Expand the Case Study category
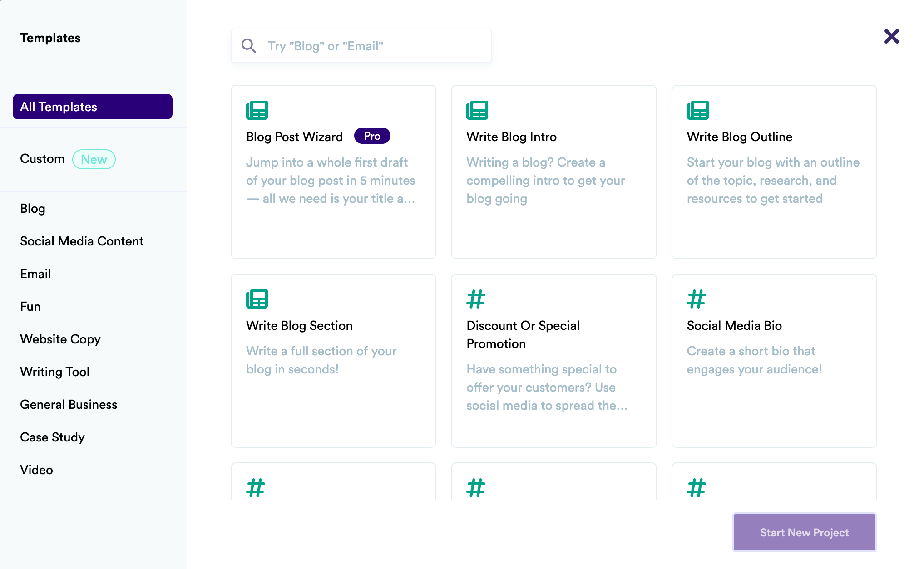924x569 pixels. coord(52,437)
